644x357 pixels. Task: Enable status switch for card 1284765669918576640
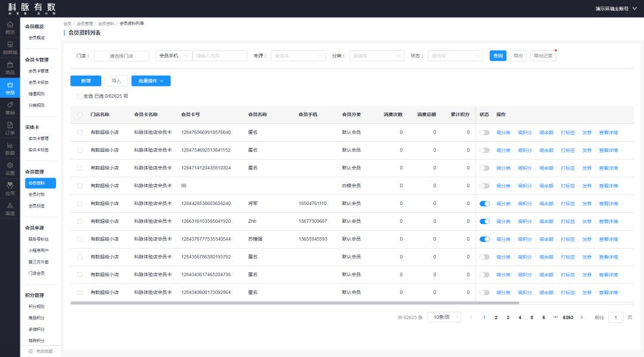pos(485,132)
